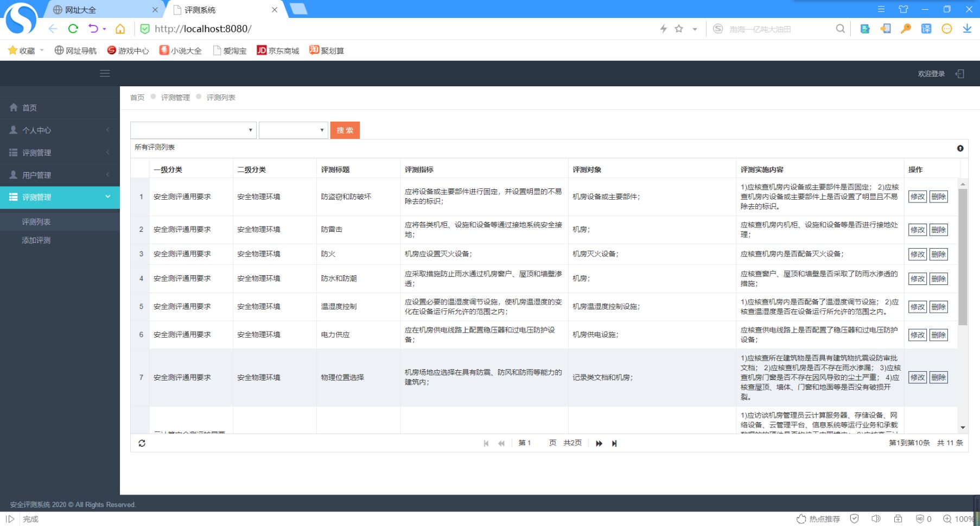Screen dimensions: 980x526
Task: Open 首页 in the sidebar
Action: point(60,107)
